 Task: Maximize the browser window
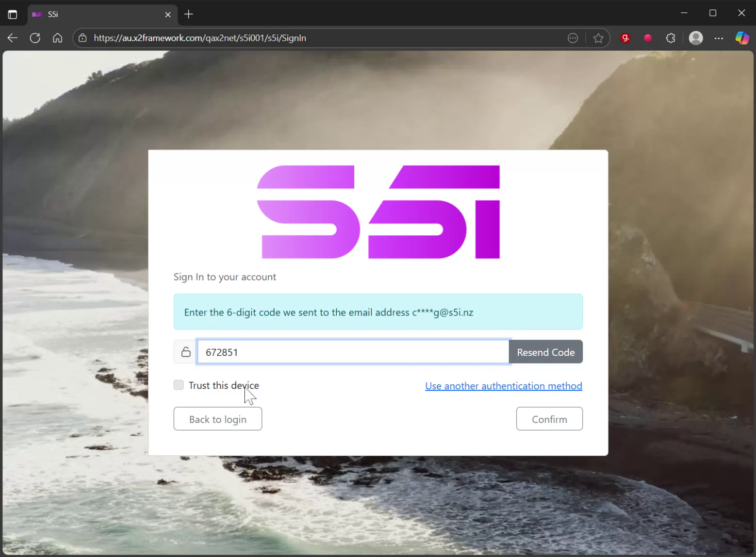(x=713, y=13)
